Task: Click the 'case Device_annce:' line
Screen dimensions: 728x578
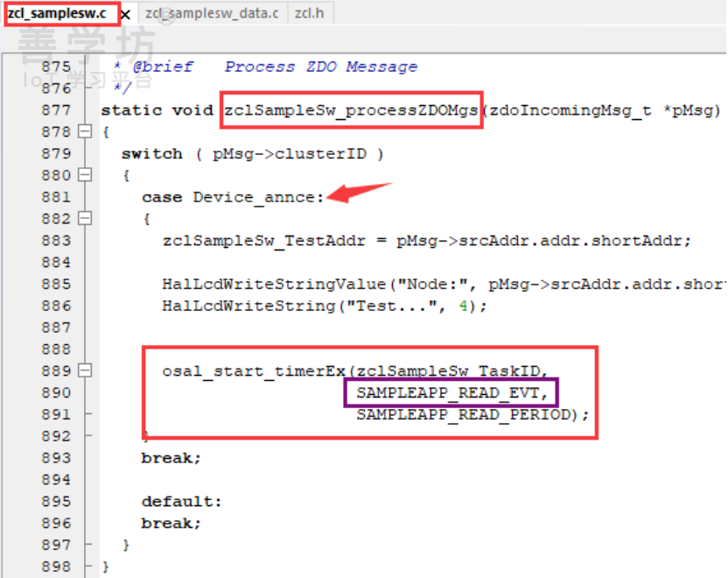Action: pyautogui.click(x=233, y=197)
